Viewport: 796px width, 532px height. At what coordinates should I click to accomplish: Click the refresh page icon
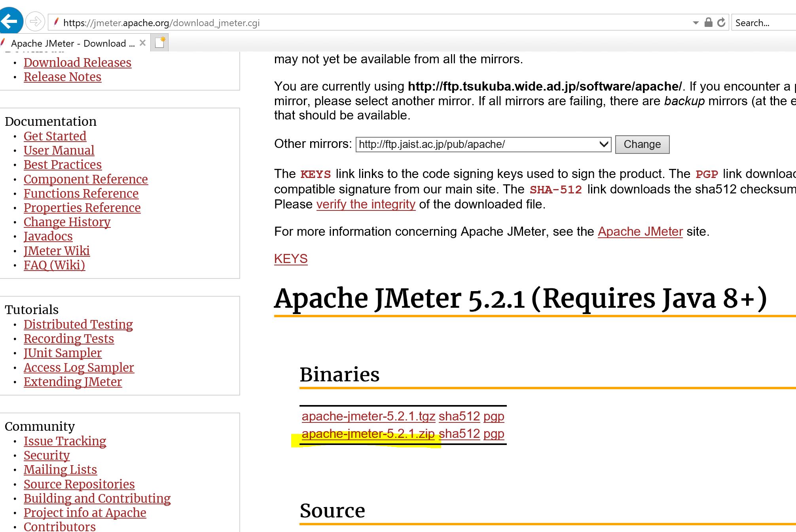721,23
